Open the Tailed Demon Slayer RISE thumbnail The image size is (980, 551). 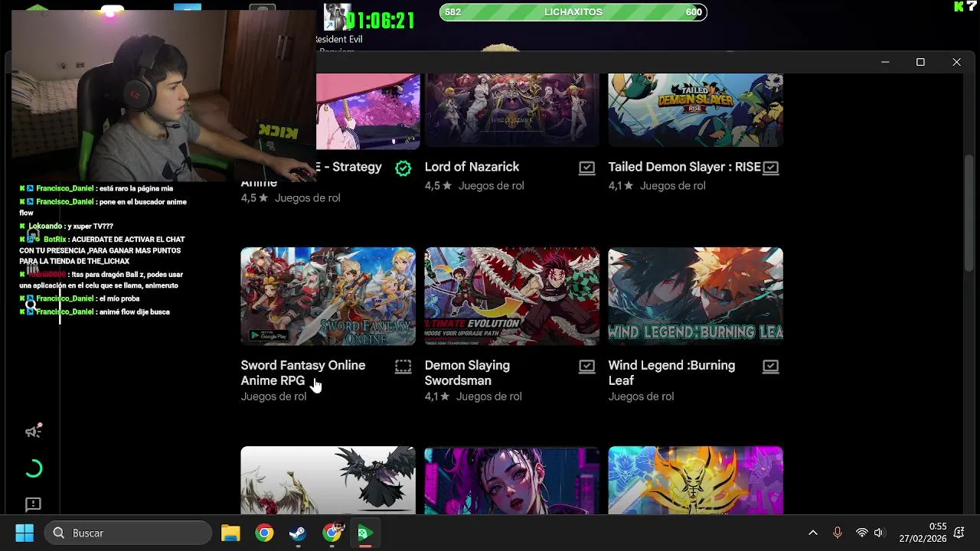tap(696, 110)
